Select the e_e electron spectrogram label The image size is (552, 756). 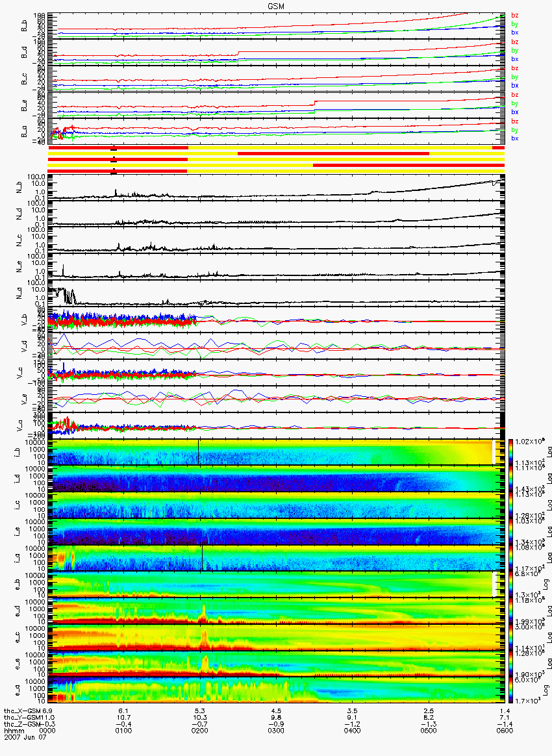tap(17, 663)
